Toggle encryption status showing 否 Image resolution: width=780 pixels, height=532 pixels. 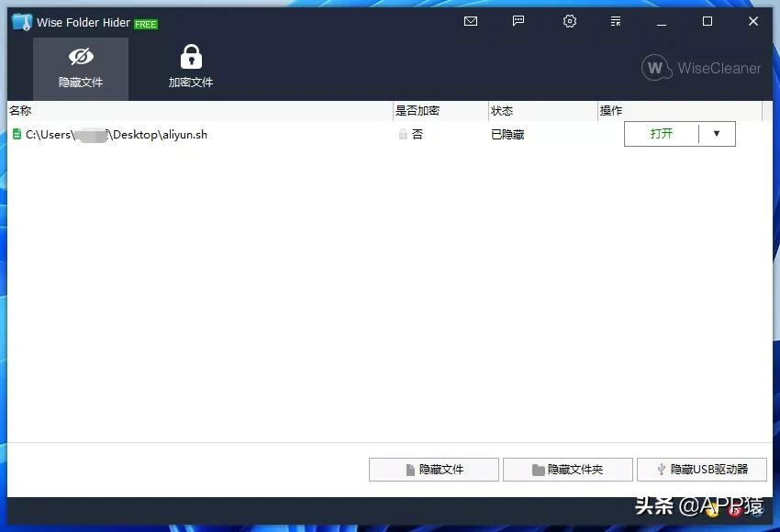pos(418,134)
